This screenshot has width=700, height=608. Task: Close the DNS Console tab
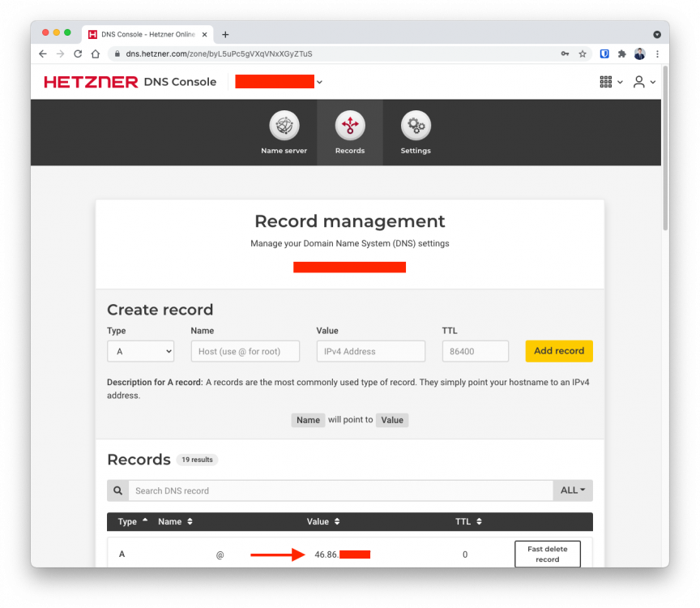click(204, 34)
